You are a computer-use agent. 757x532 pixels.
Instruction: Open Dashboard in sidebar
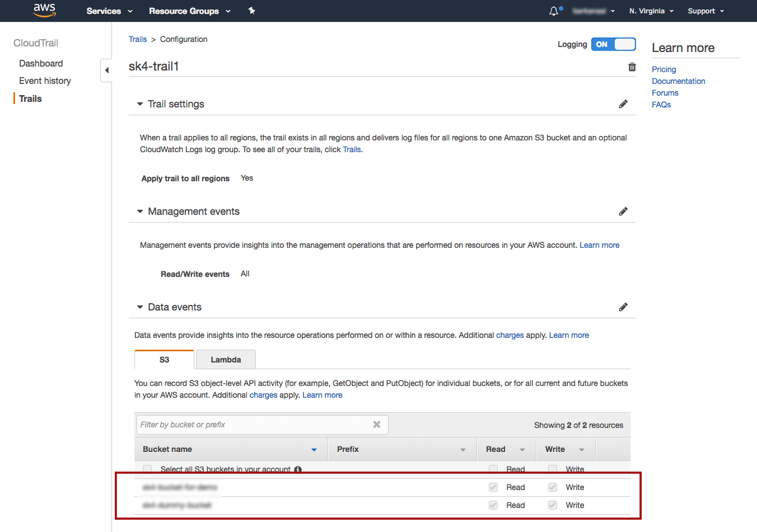click(x=41, y=63)
